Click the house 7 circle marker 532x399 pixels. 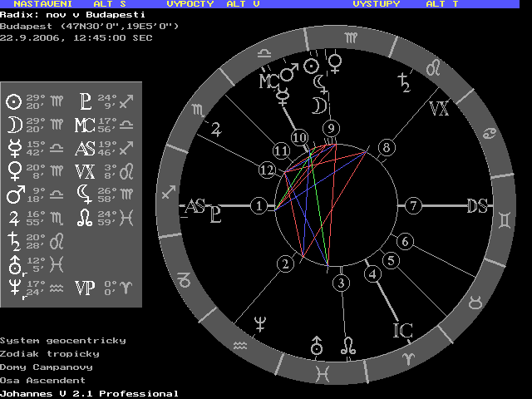[413, 205]
